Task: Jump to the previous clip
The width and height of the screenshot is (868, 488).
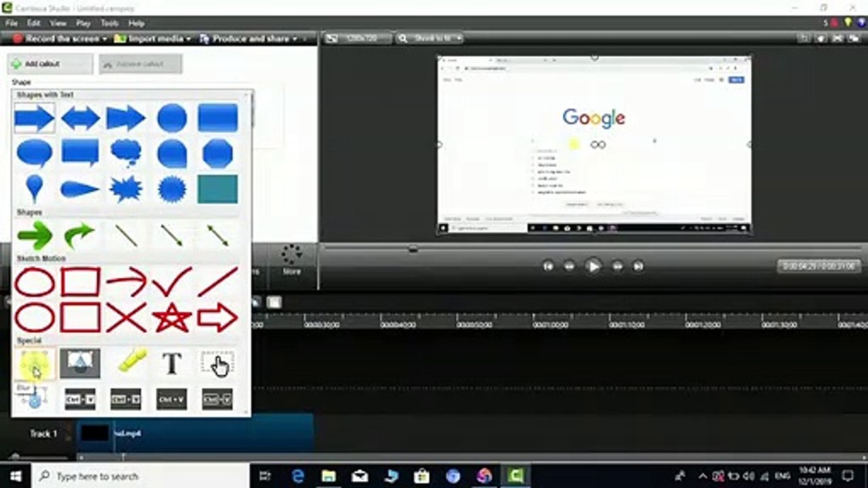Action: click(x=548, y=266)
